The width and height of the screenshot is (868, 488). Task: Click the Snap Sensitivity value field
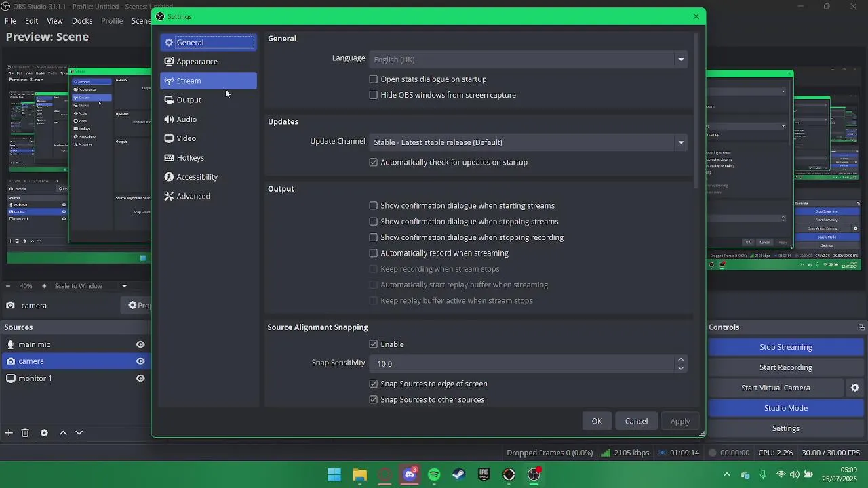coord(522,364)
